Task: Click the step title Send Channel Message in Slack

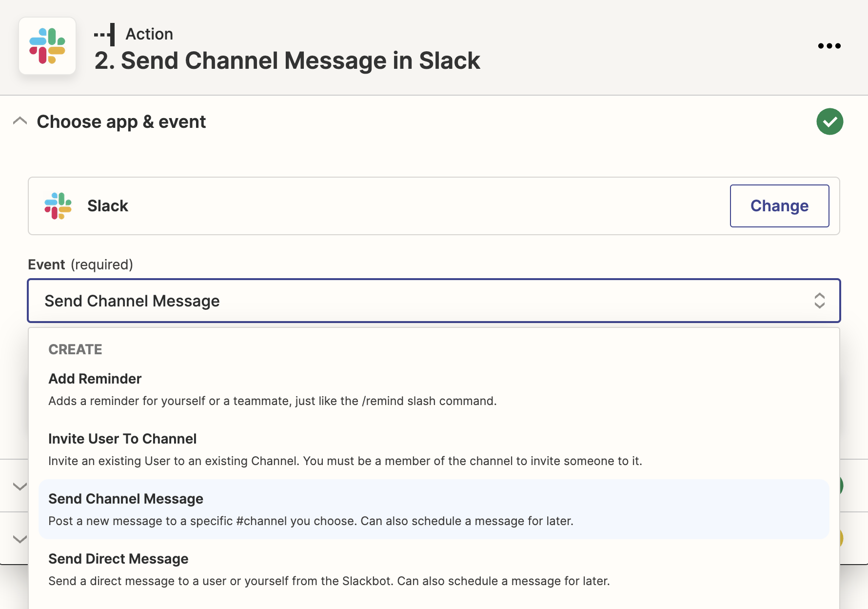Action: click(287, 61)
